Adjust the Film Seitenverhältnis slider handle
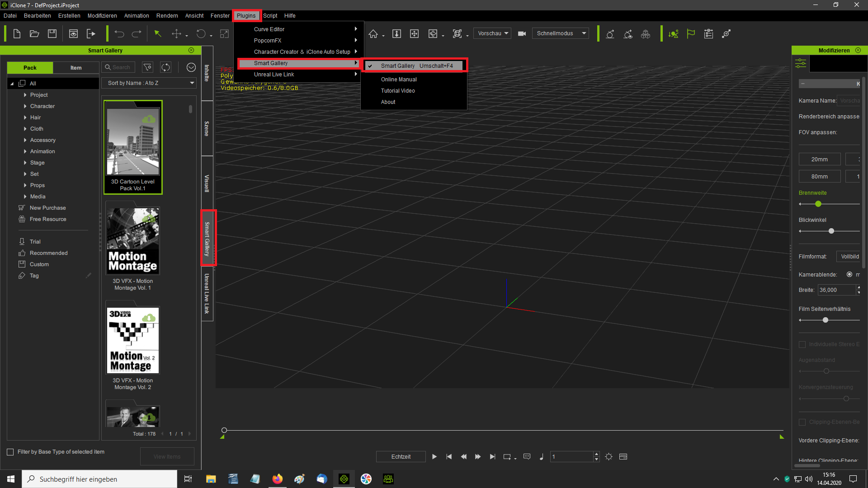This screenshot has height=488, width=868. pyautogui.click(x=826, y=320)
